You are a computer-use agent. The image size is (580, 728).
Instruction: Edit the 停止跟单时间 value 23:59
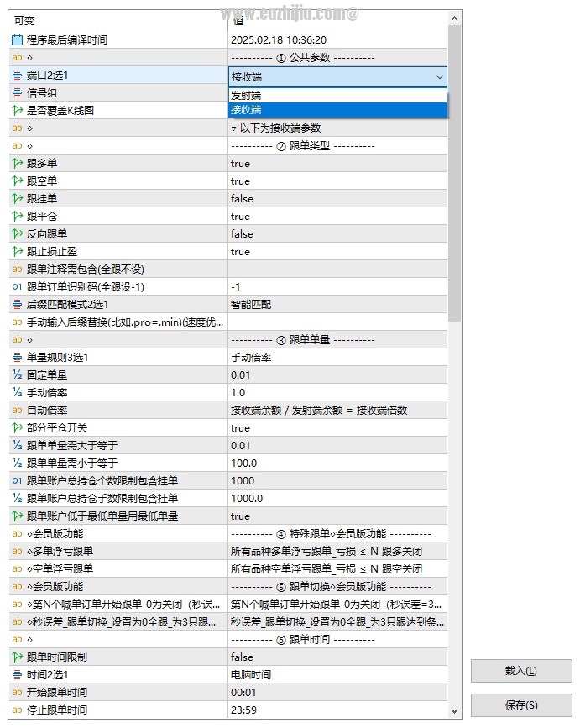point(337,710)
